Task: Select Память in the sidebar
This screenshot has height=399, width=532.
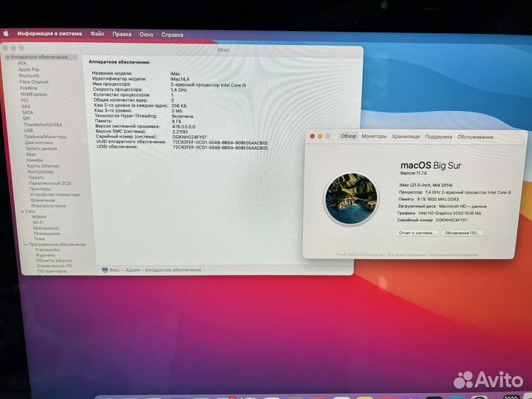Action: [x=36, y=177]
